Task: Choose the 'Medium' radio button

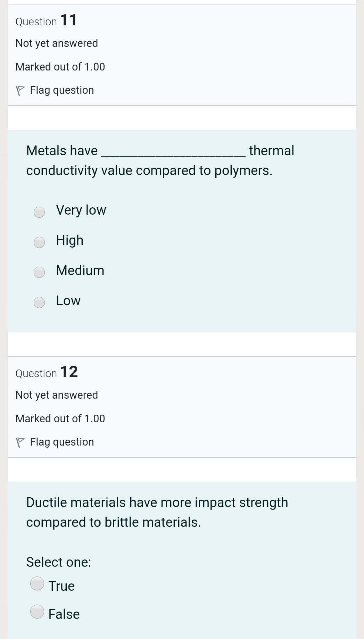Action: click(x=39, y=272)
